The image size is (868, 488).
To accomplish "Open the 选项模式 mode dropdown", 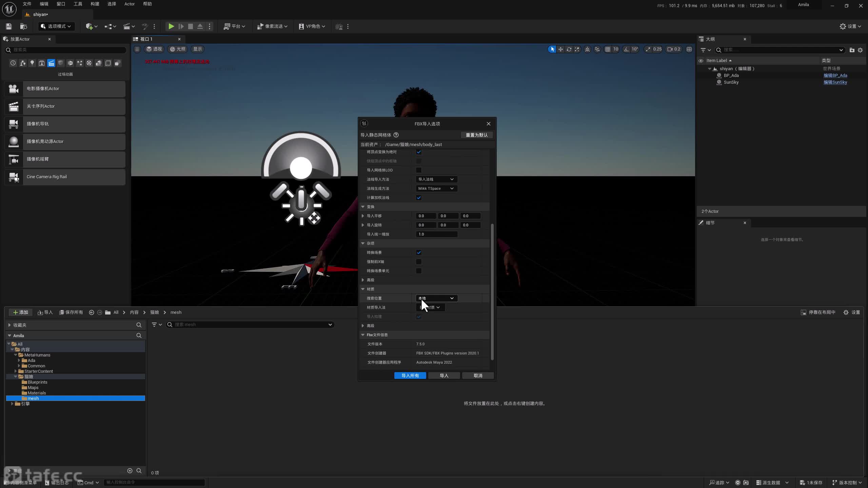I will [56, 26].
